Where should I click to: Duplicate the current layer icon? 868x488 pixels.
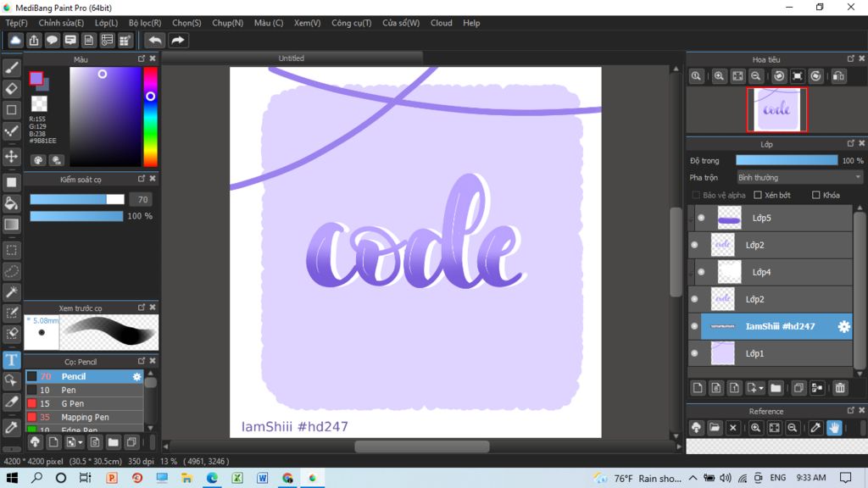[x=798, y=388]
